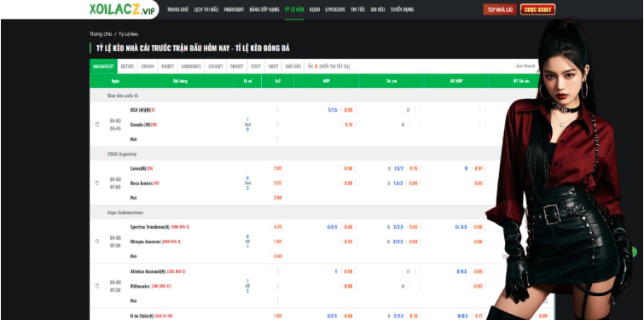Click VĐQG Argentina league header

pos(122,154)
